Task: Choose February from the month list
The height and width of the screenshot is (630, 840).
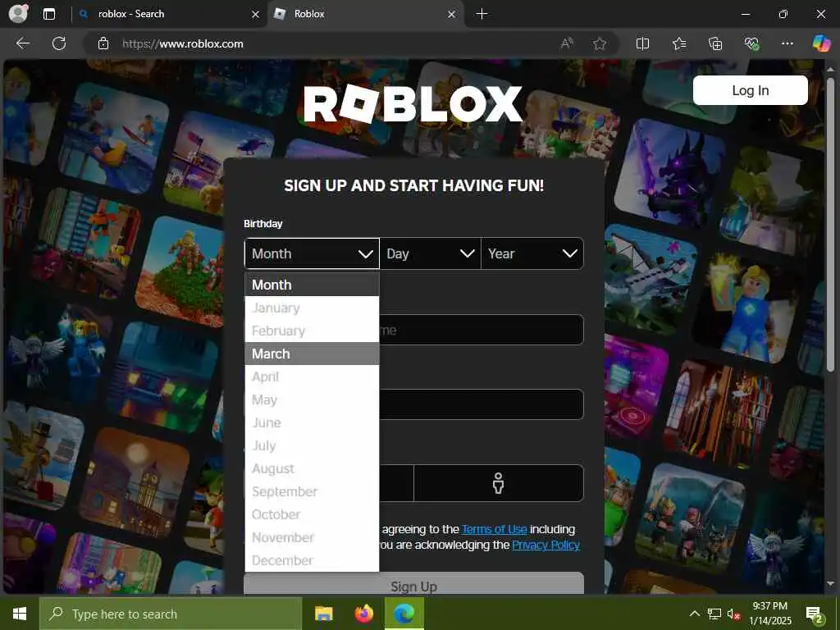Action: point(312,331)
